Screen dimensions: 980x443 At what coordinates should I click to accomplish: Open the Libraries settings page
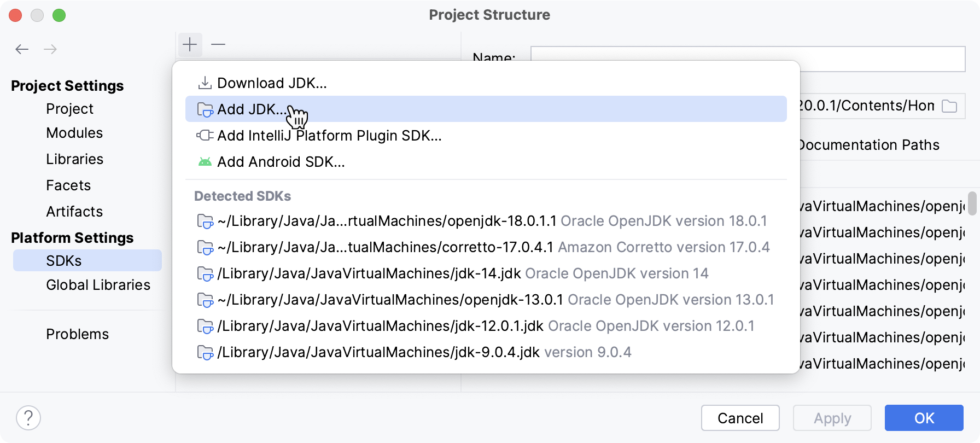(75, 159)
